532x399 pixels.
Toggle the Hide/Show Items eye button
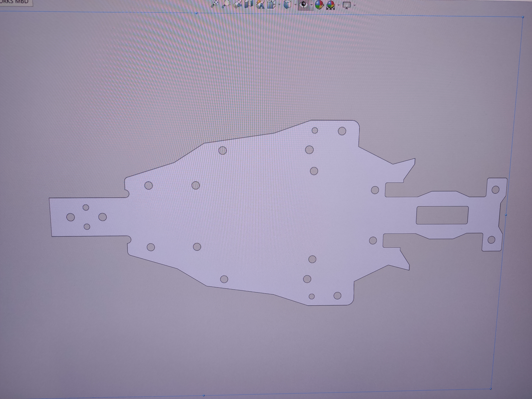click(304, 5)
